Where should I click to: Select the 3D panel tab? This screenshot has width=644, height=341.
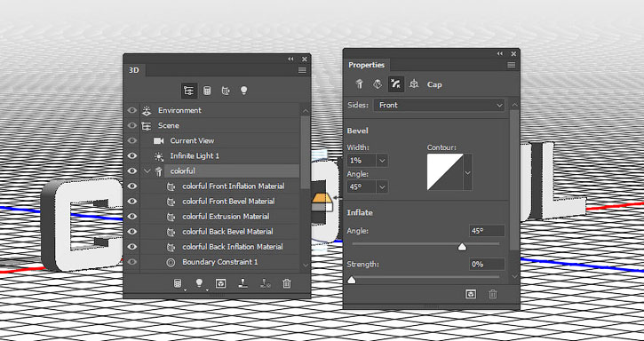click(134, 70)
